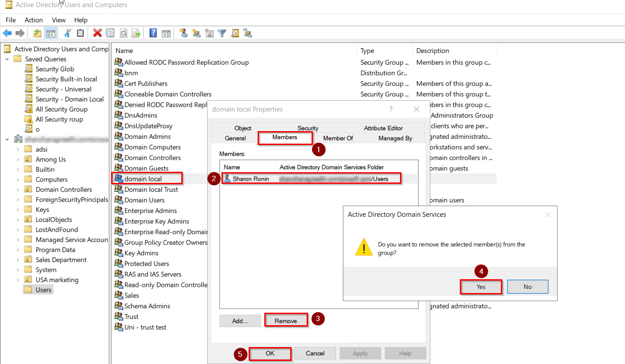Delete the selection with the red X icon
The width and height of the screenshot is (625, 364).
pyautogui.click(x=97, y=33)
